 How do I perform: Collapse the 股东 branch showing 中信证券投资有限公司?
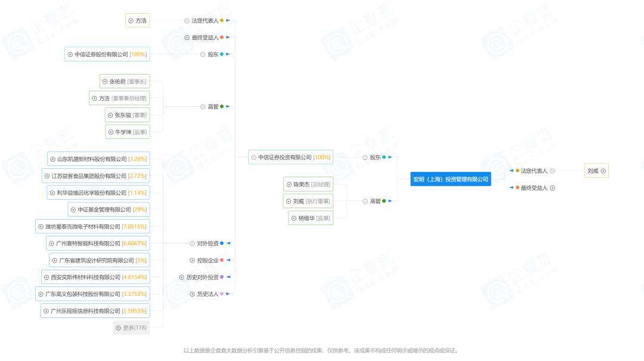coord(365,158)
